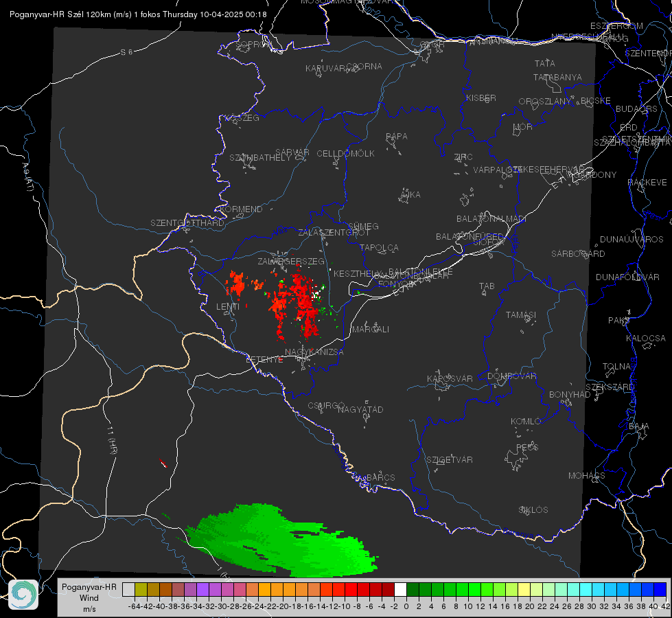Click the CSURGÓ city label

point(326,405)
